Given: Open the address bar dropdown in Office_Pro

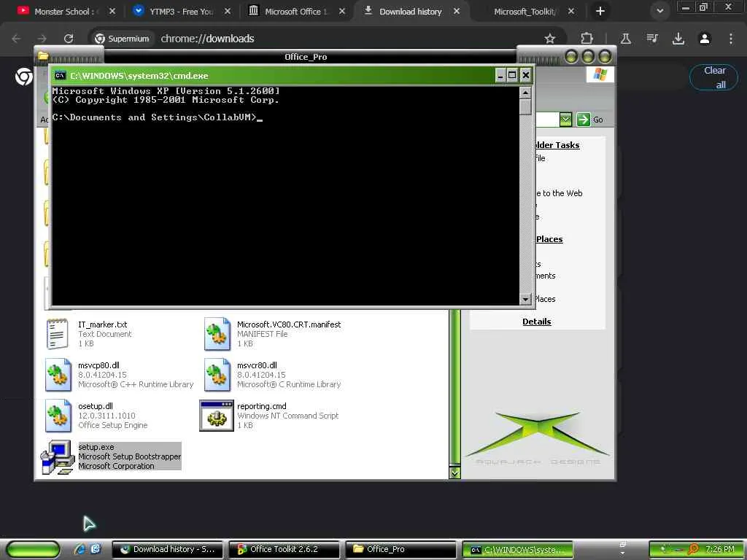Looking at the screenshot, I should click(565, 120).
